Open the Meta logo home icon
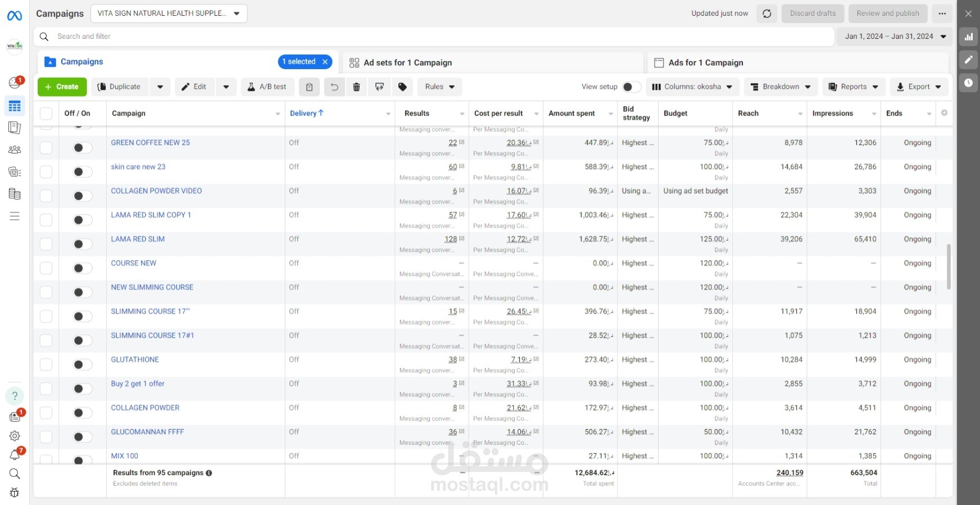Screen dimensions: 980x505 coord(15,16)
